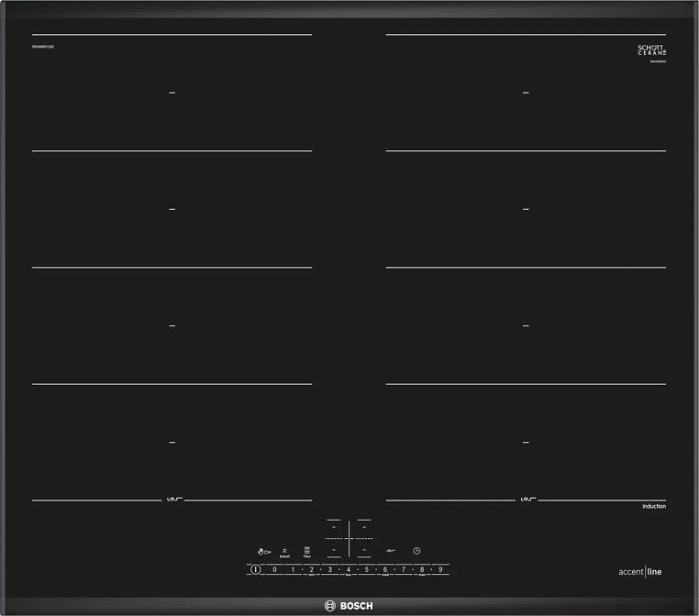Select the top-left zone in the zone selector
This screenshot has height=616, width=699.
[334, 529]
